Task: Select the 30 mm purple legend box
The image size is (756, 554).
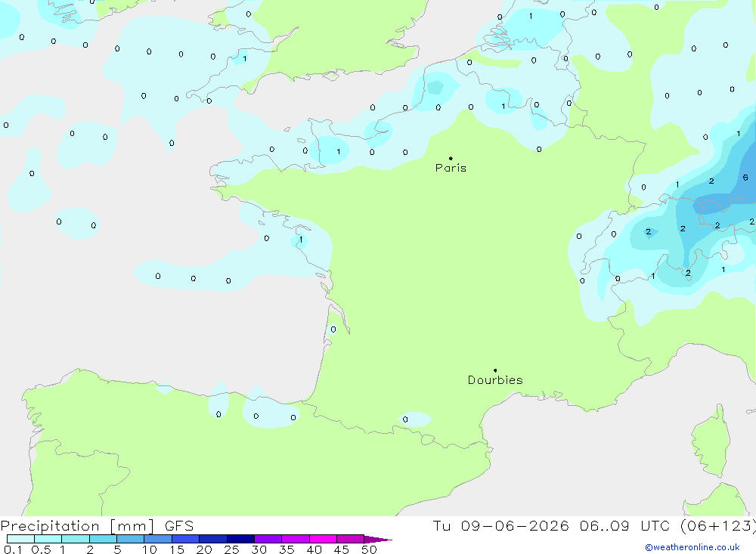Action: pos(268,539)
